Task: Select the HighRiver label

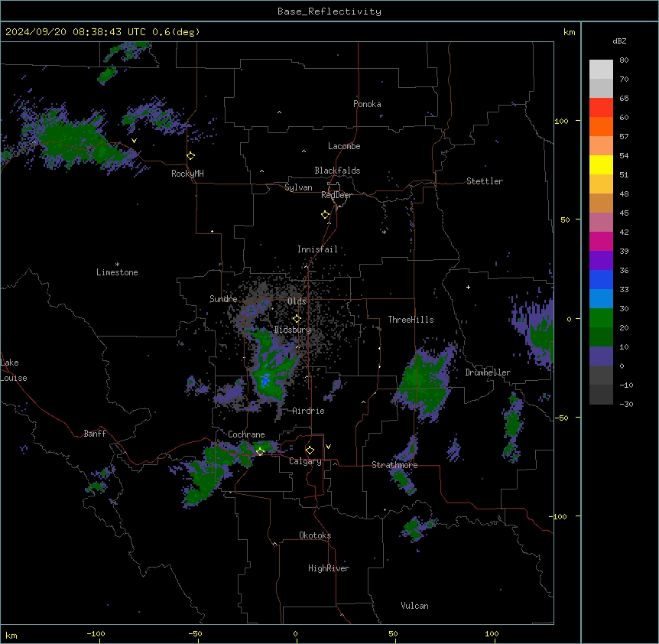Action: pyautogui.click(x=329, y=568)
